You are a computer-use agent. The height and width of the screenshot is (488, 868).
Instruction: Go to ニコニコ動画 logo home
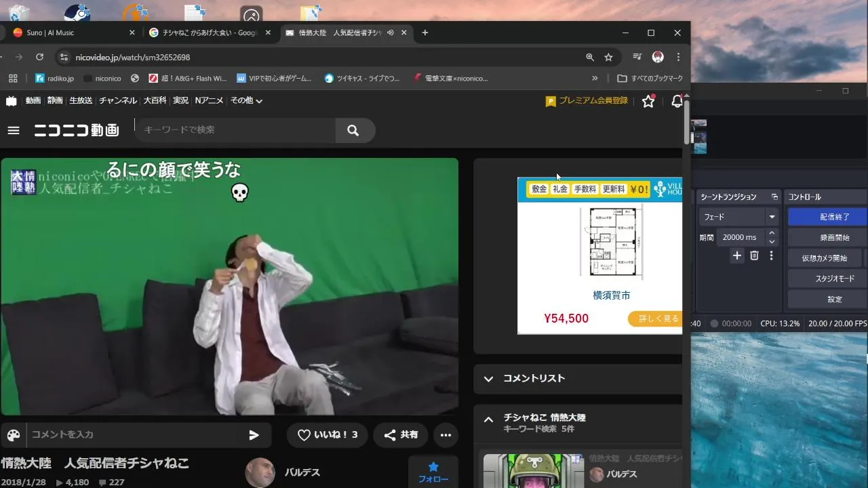pyautogui.click(x=77, y=130)
